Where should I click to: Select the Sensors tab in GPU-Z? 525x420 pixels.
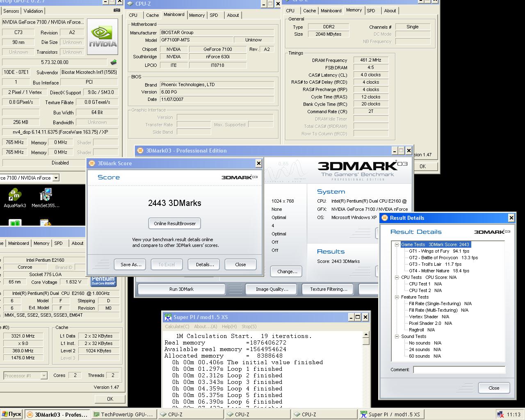tap(11, 11)
